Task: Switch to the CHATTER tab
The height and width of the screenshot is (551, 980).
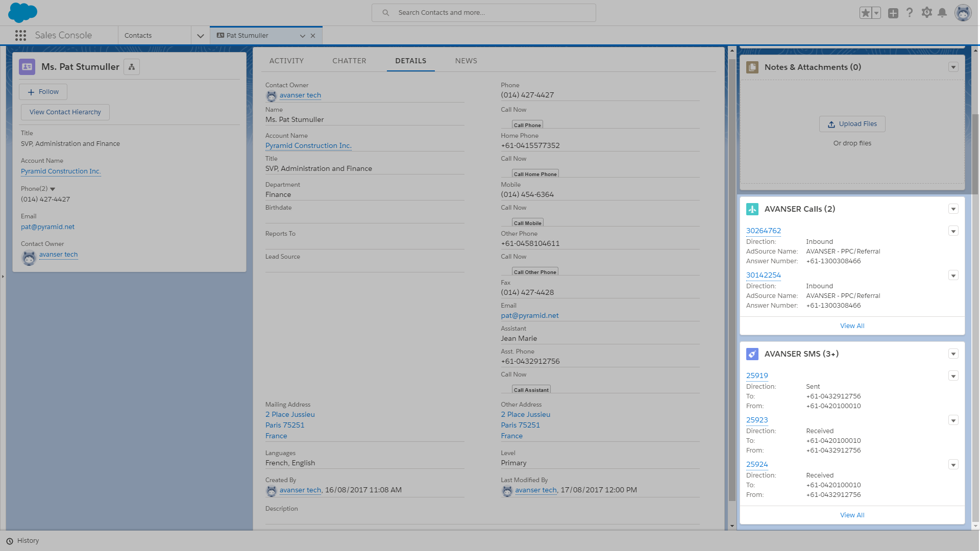Action: click(x=349, y=61)
